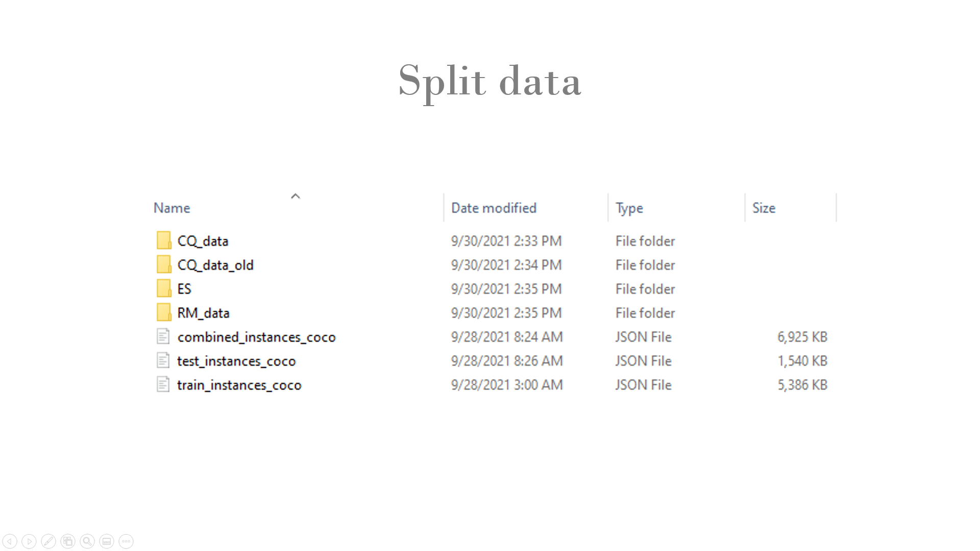
Task: Toggle sort arrow above Name column
Action: click(x=295, y=196)
